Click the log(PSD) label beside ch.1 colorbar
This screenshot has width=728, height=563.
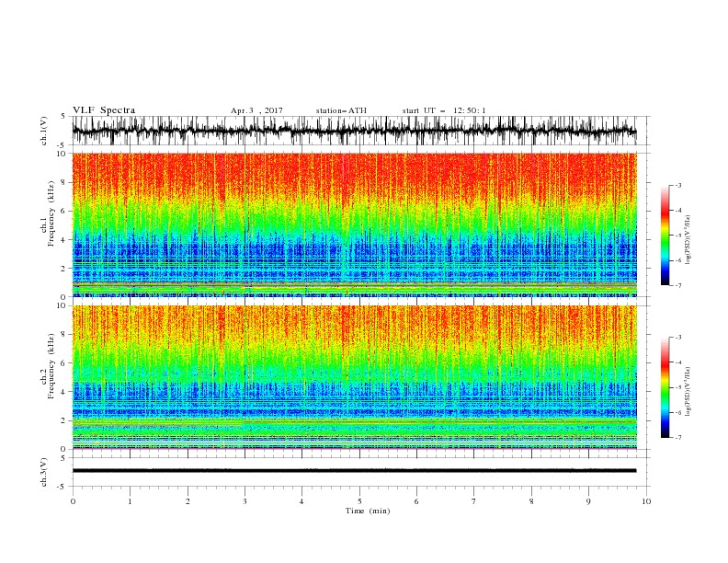tap(688, 240)
